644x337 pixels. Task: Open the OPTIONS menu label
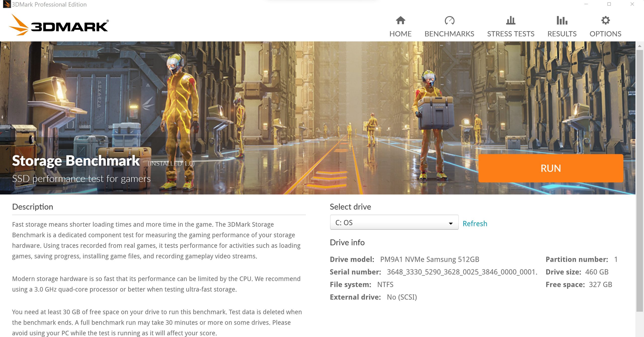(605, 34)
